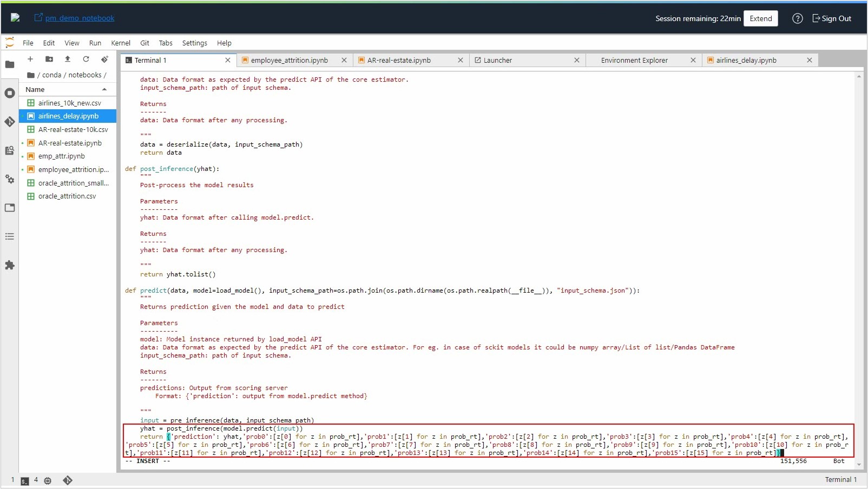Click the terminal scrollbar up arrow

click(x=859, y=77)
